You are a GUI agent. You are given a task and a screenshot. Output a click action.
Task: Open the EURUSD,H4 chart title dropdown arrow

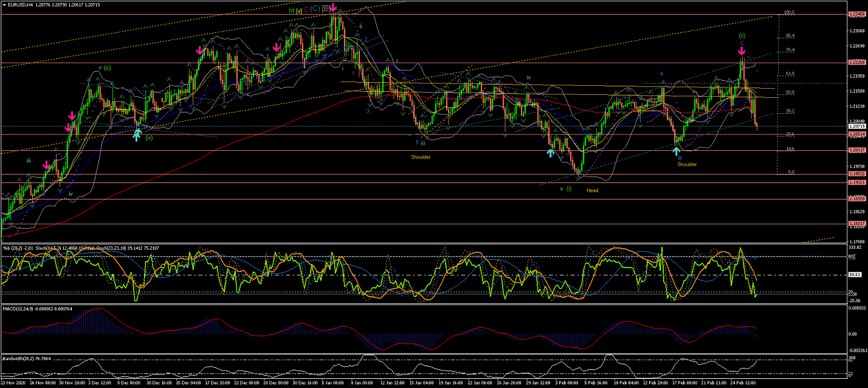(5, 4)
